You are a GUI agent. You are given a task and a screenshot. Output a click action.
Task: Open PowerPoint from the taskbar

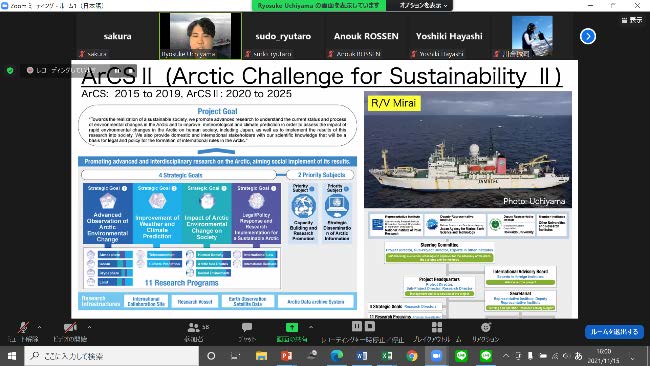tap(286, 356)
